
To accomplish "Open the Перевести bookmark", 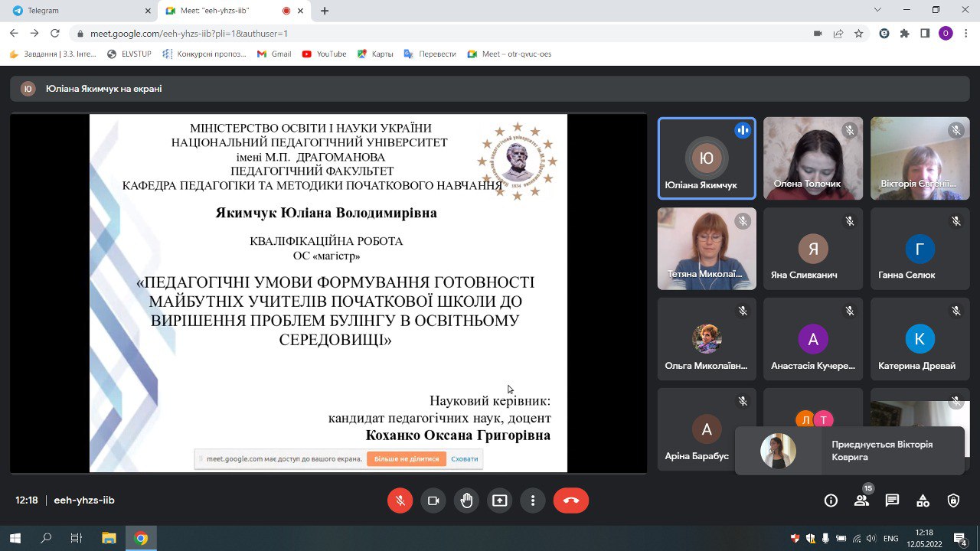I will pos(430,54).
